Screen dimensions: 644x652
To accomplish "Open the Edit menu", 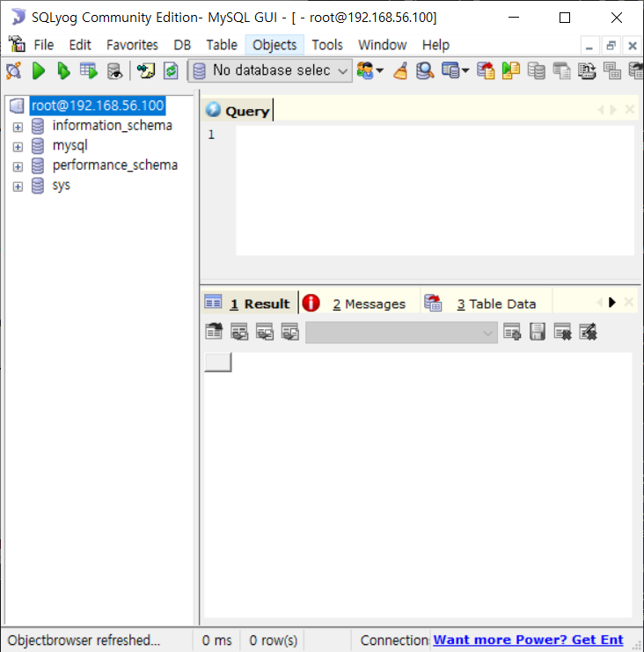I will pos(80,45).
